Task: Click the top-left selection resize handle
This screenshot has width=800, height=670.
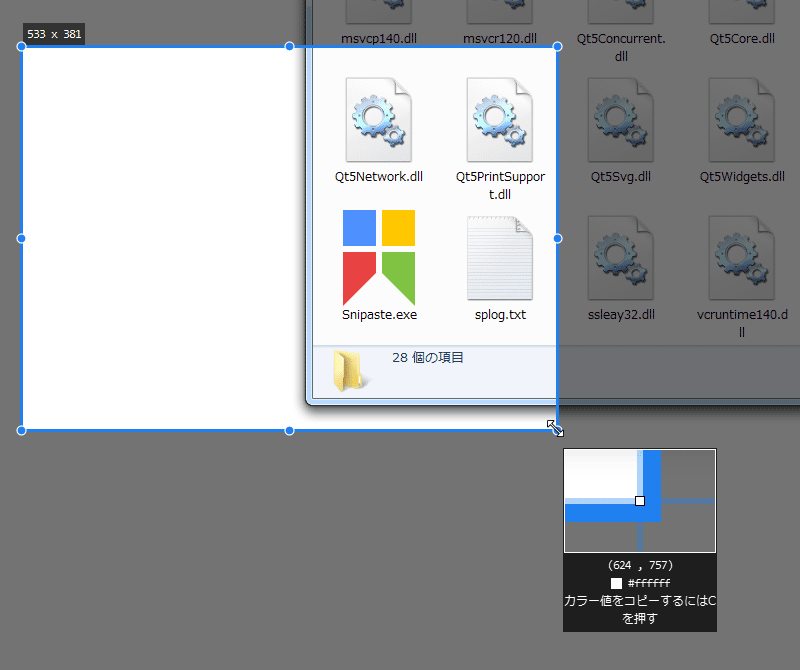Action: tap(21, 46)
